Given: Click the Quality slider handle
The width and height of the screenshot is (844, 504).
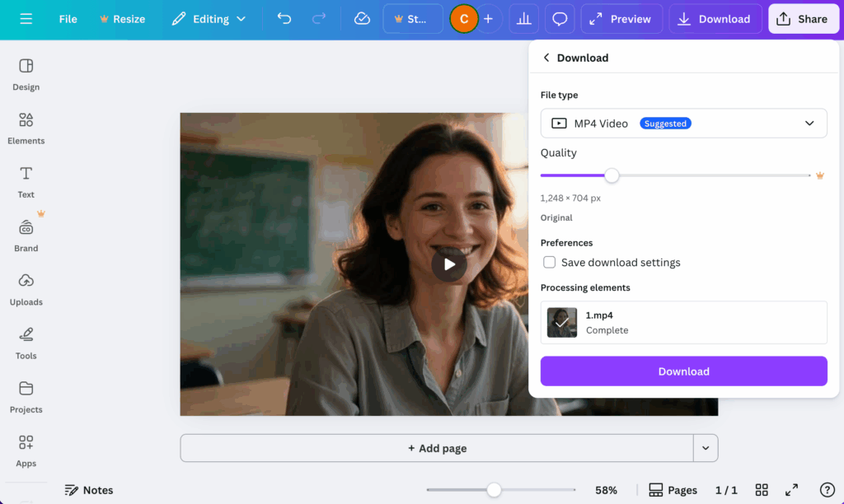Looking at the screenshot, I should tap(612, 175).
